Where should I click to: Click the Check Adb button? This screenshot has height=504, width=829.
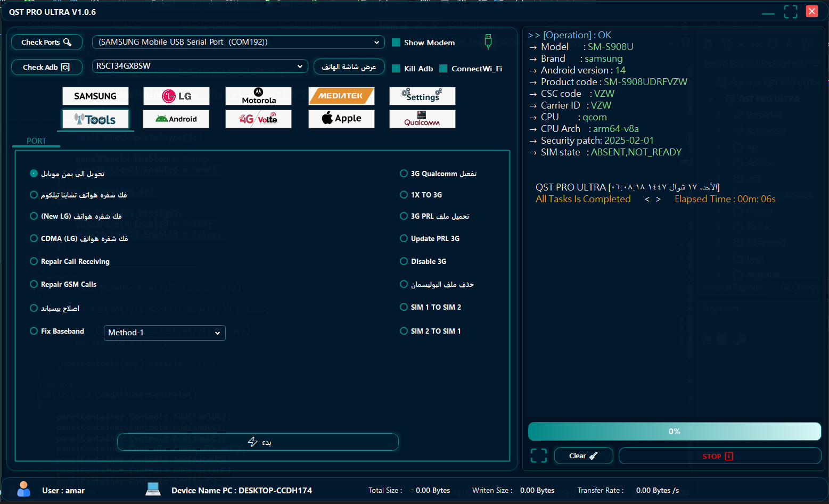tap(47, 67)
